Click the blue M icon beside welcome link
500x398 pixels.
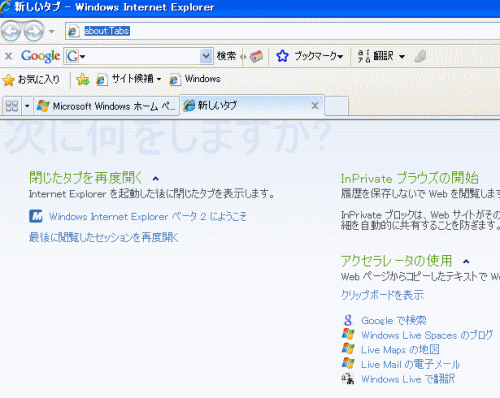coord(36,216)
